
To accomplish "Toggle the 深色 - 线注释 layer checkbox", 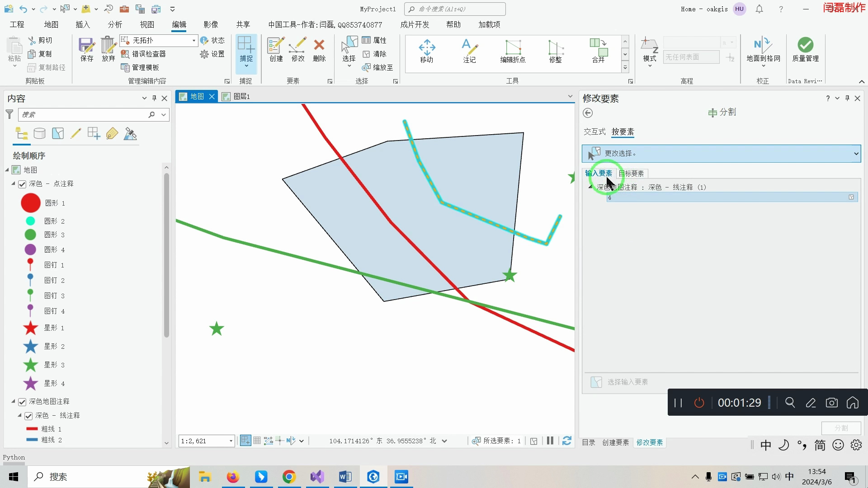I will pos(28,416).
